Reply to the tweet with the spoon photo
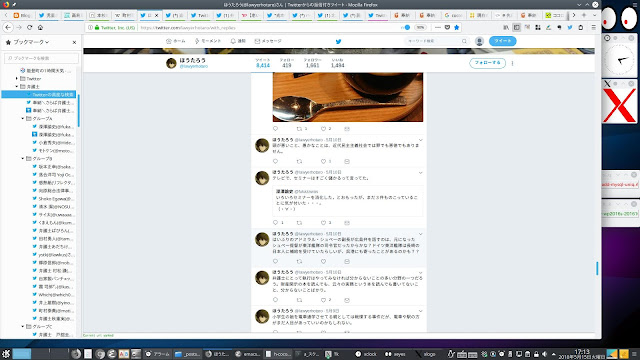The width and height of the screenshot is (640, 360). tap(276, 129)
